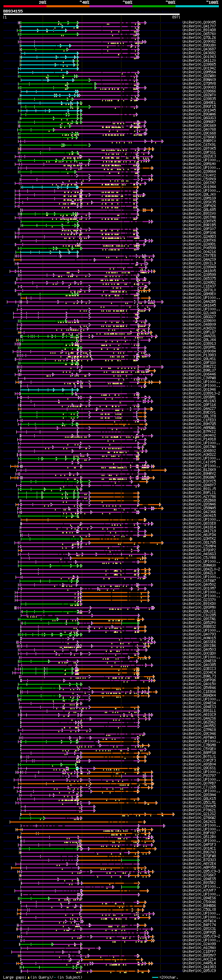Select hit label UniRef100_P14918
The width and height of the screenshot is (222, 980).
coord(199,439)
